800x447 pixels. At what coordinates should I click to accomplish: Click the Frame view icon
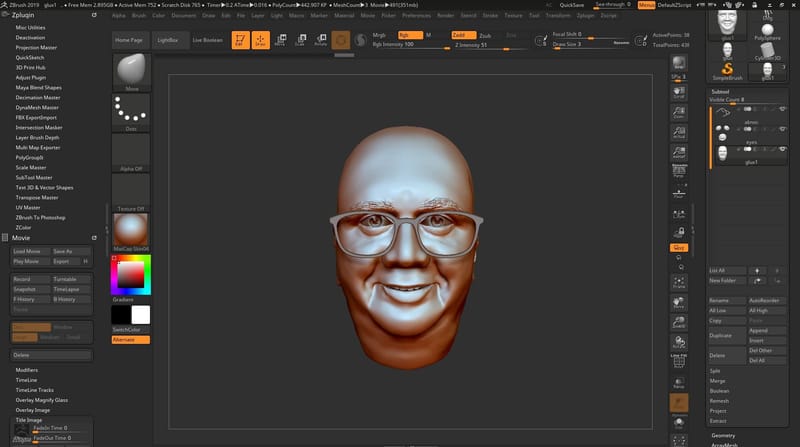pos(679,284)
